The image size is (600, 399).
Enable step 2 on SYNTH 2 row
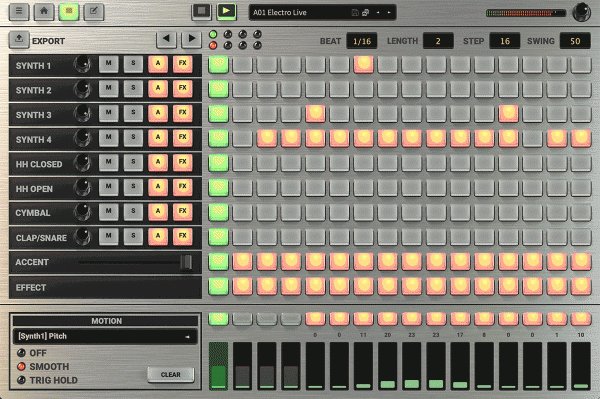click(243, 89)
